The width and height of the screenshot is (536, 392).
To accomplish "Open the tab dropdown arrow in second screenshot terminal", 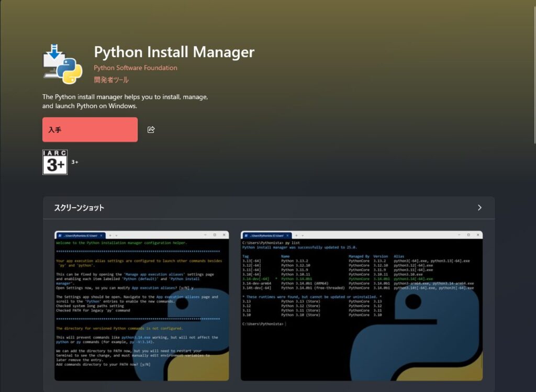I will click(302, 234).
